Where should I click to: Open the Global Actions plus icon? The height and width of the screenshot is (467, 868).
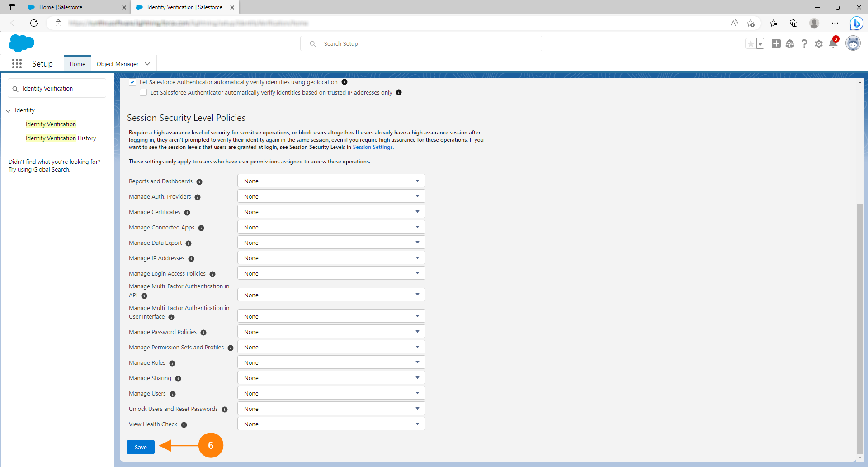click(776, 44)
